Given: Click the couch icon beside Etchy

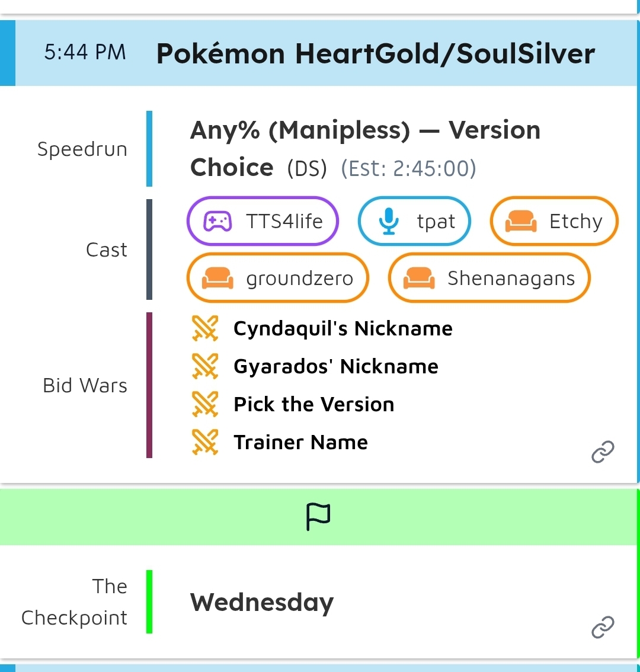Looking at the screenshot, I should pos(520,222).
